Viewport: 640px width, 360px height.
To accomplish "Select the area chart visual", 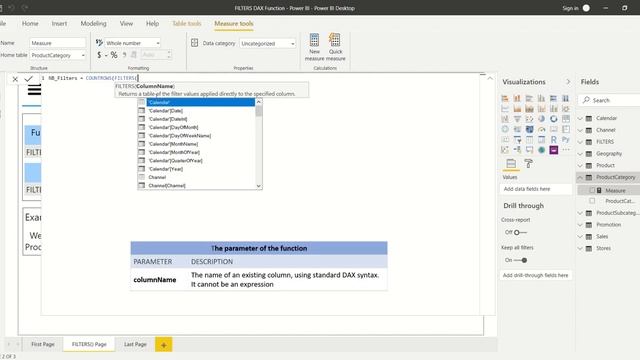I will coord(517,109).
